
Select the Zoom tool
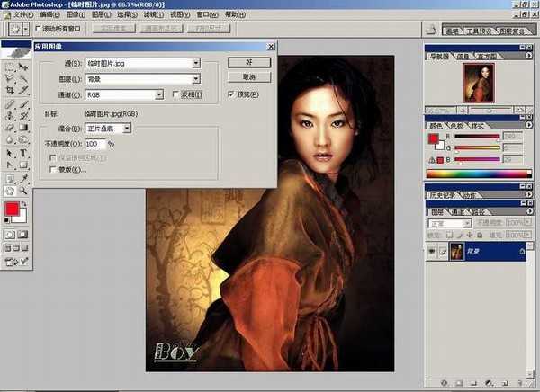23,191
